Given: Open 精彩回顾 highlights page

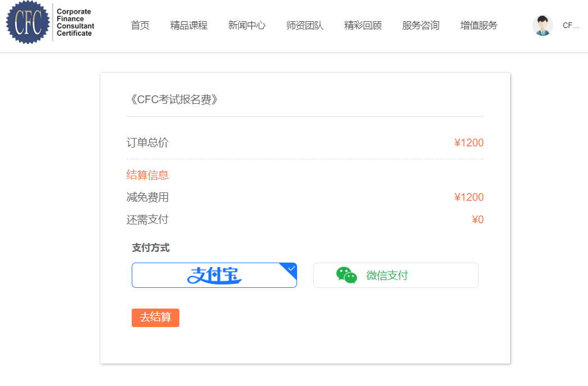Looking at the screenshot, I should tap(363, 26).
